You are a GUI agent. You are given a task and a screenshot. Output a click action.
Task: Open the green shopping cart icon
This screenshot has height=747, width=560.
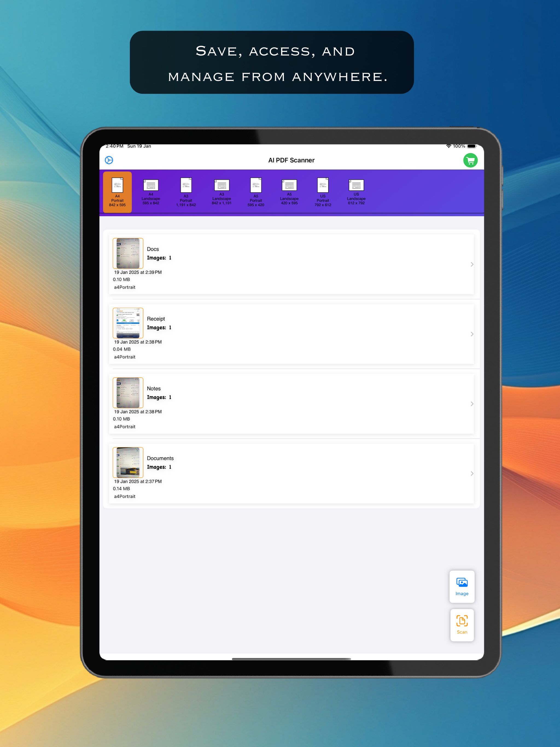pos(470,160)
